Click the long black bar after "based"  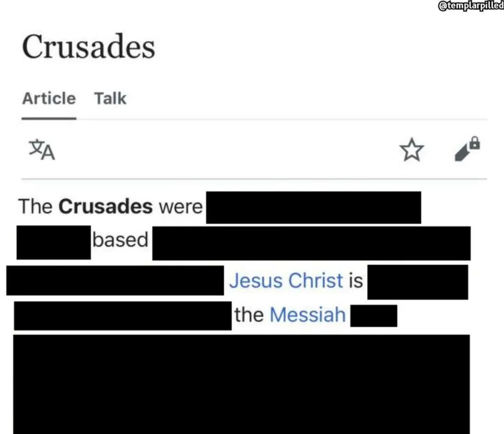click(x=311, y=243)
